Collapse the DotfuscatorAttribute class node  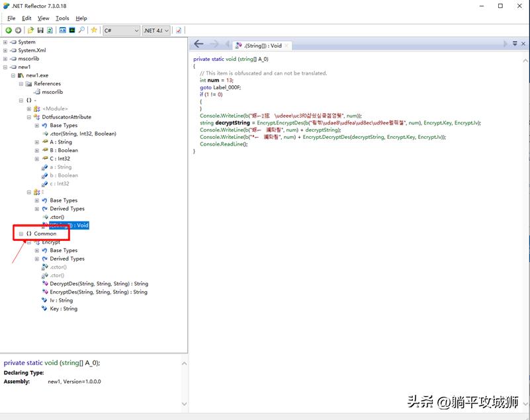tap(29, 117)
